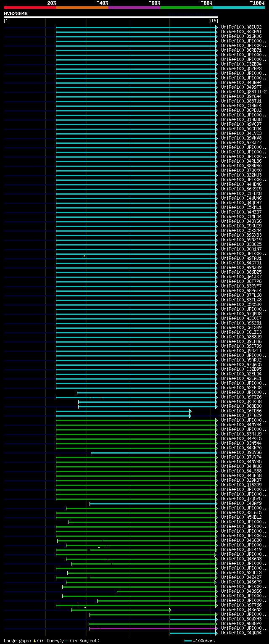Click hit label UniRef100_Q7JYP4
Viewport: 269px width, 644px height.
[241, 457]
